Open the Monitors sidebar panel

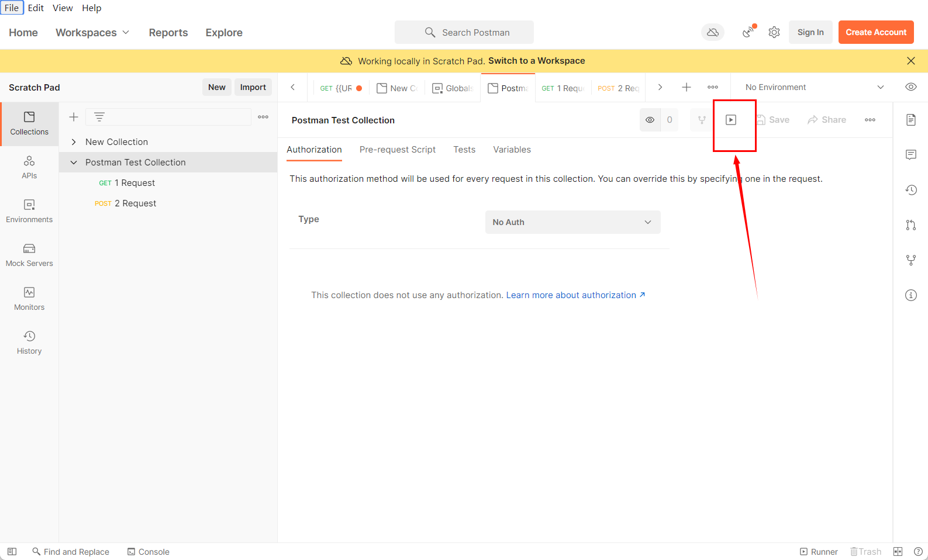pyautogui.click(x=29, y=299)
